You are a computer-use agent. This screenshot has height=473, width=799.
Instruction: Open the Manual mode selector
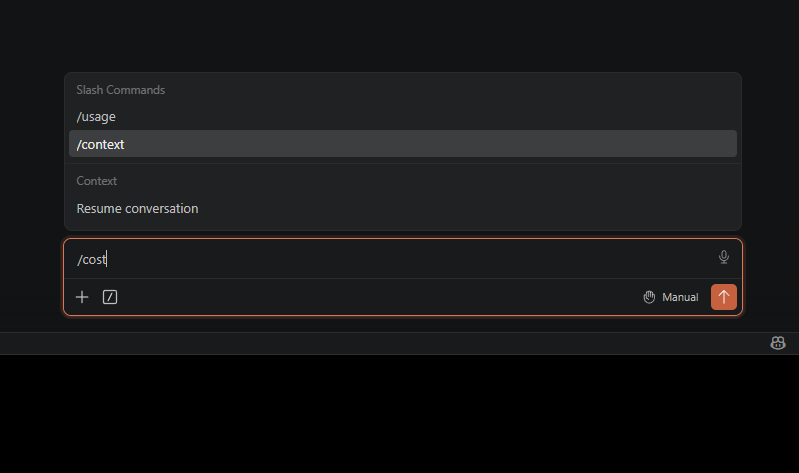(x=671, y=297)
